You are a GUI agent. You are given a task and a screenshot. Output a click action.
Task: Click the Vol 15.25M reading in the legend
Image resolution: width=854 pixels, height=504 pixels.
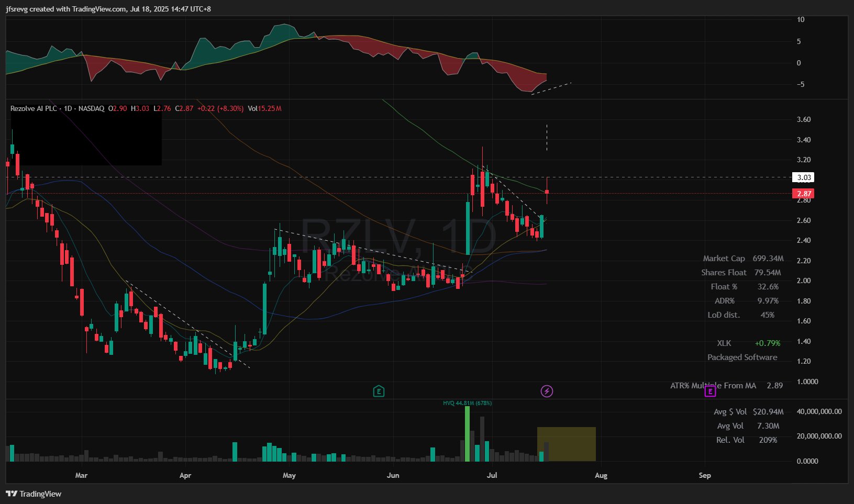pos(265,108)
